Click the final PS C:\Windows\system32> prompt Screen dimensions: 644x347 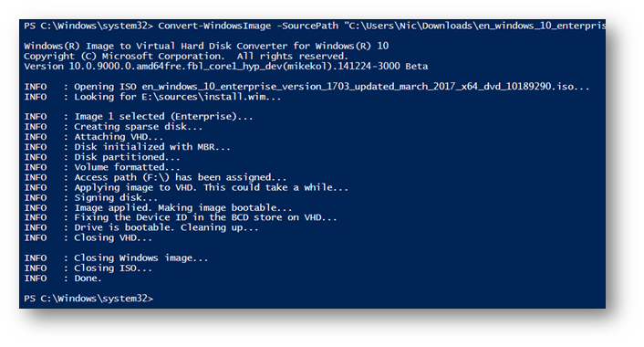pos(88,299)
